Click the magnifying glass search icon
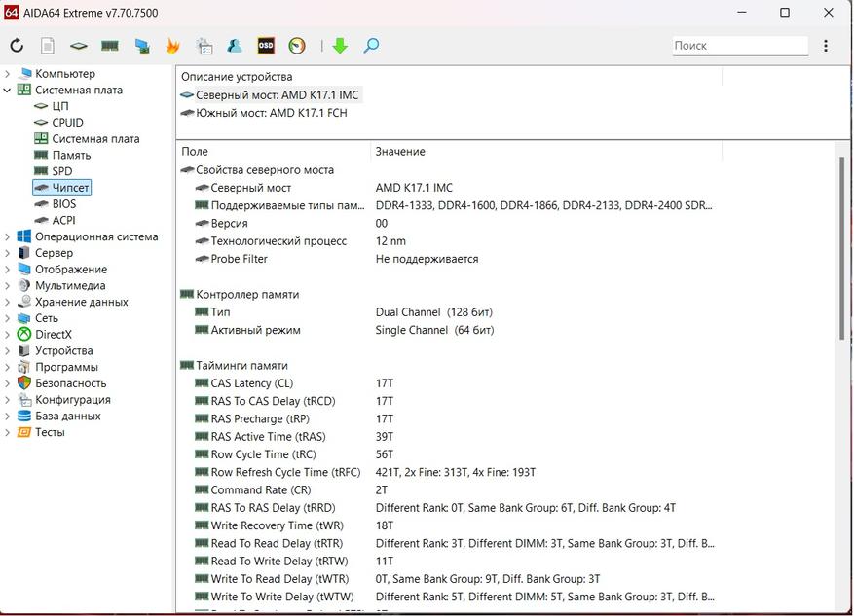This screenshot has height=616, width=854. (x=371, y=46)
